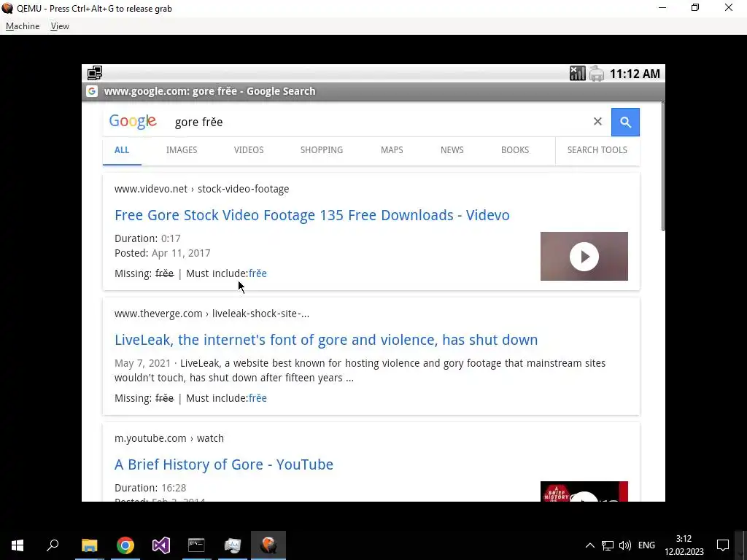747x560 pixels.
Task: Click the Google logo
Action: pyautogui.click(x=133, y=122)
